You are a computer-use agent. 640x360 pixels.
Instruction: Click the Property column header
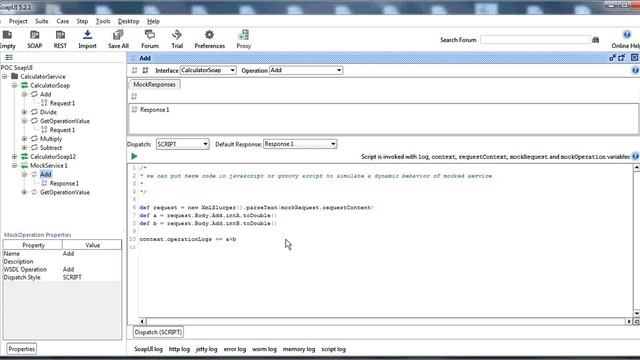(x=33, y=245)
